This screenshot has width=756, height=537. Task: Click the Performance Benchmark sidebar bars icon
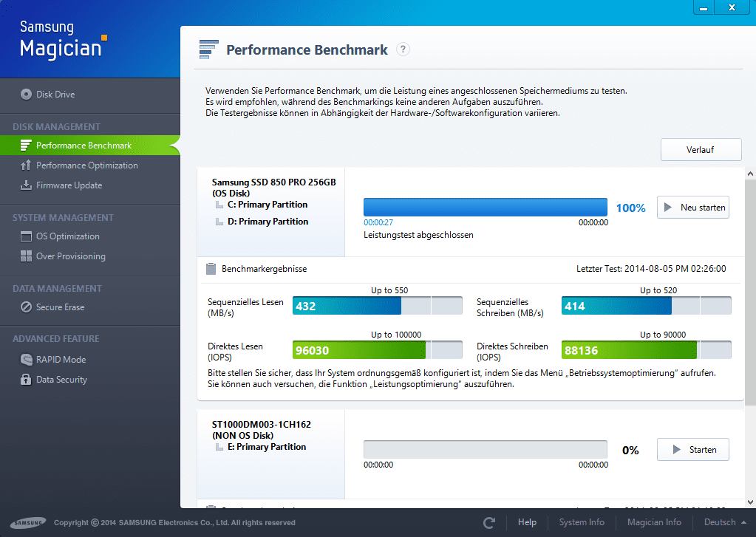pyautogui.click(x=26, y=146)
